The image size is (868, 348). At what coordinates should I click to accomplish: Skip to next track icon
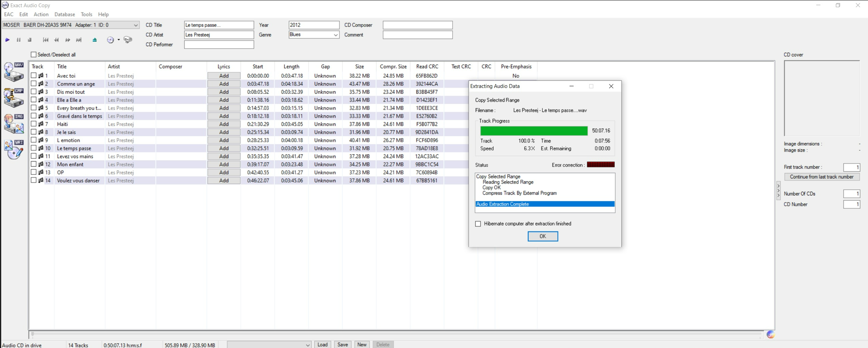pos(79,40)
